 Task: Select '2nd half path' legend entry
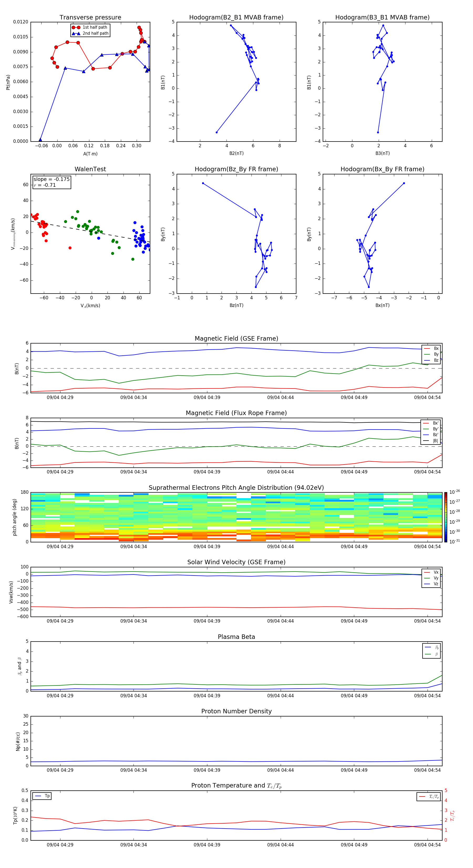pyautogui.click(x=91, y=33)
